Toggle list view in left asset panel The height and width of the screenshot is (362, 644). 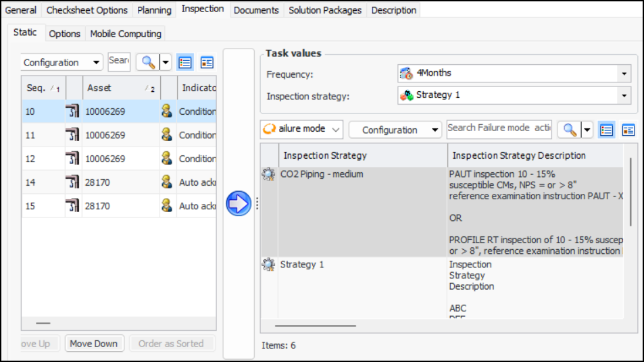tap(185, 62)
